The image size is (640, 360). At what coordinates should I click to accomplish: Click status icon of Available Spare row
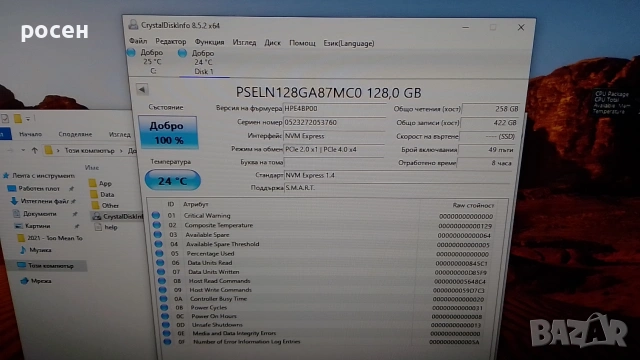coord(158,234)
